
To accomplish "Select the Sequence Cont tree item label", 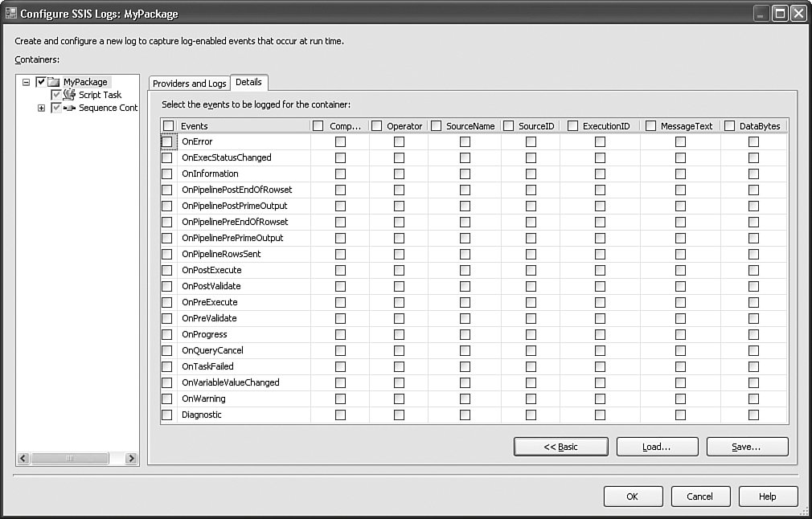I will point(108,108).
